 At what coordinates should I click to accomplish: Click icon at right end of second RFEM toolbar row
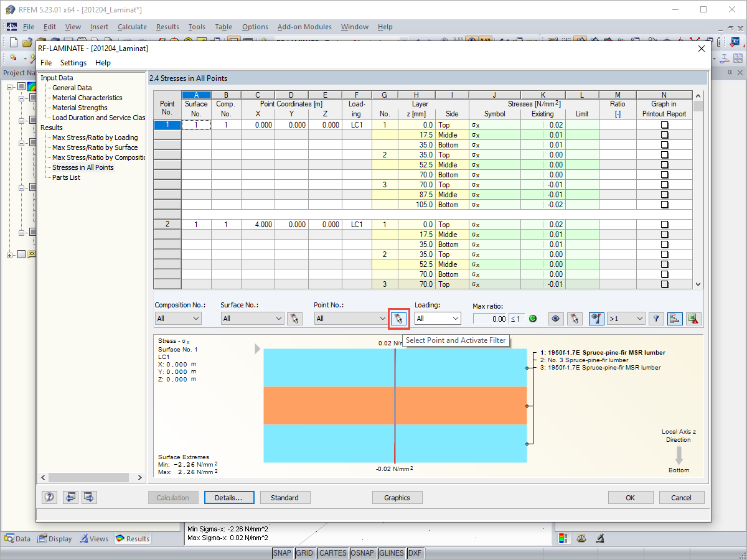[738, 58]
